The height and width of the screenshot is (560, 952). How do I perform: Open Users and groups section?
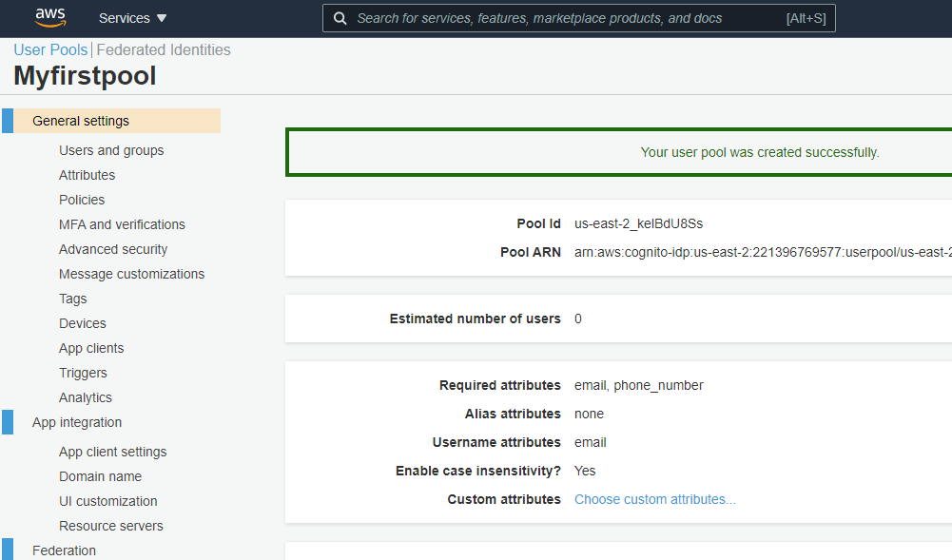click(x=111, y=150)
